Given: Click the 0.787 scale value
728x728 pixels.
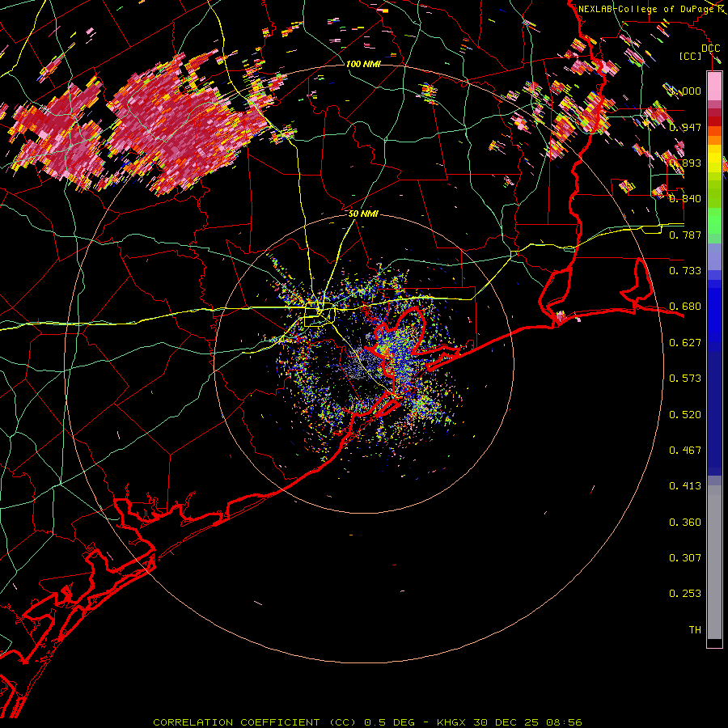Looking at the screenshot, I should click(685, 235).
